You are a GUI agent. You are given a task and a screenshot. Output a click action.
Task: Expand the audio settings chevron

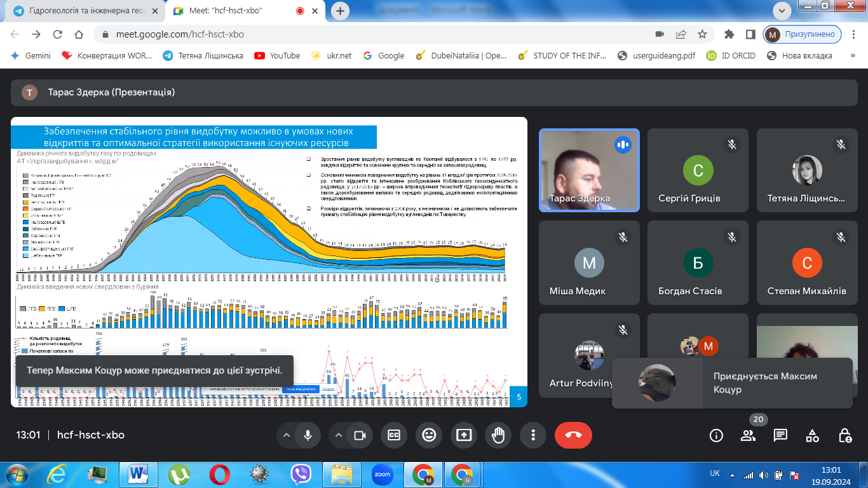click(x=287, y=435)
